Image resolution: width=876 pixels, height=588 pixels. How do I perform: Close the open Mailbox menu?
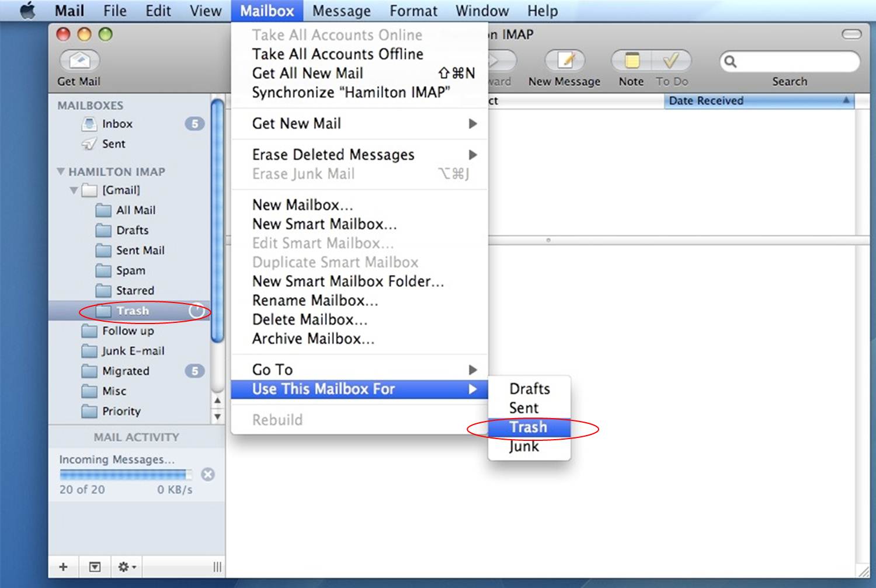pyautogui.click(x=267, y=11)
